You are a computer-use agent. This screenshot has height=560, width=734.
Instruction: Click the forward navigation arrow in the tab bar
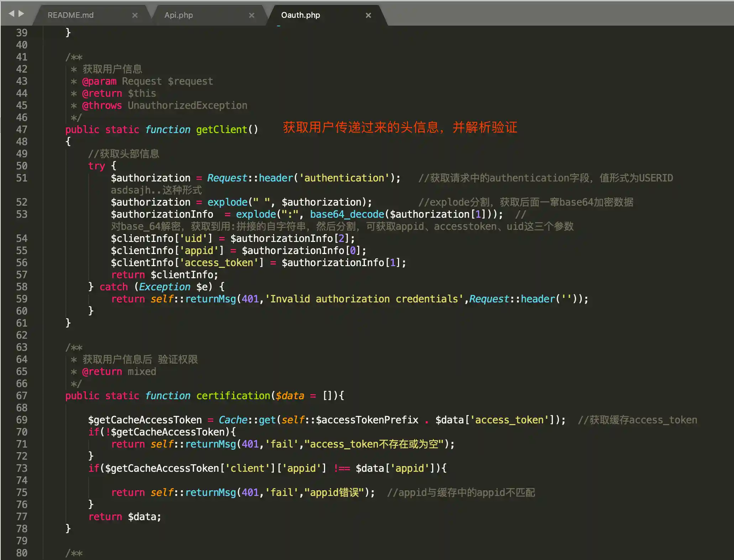tap(21, 14)
